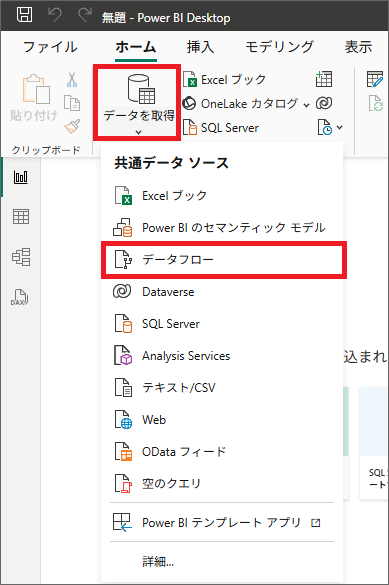Click the template app arrow grid icon
The image size is (389, 585).
[122, 522]
